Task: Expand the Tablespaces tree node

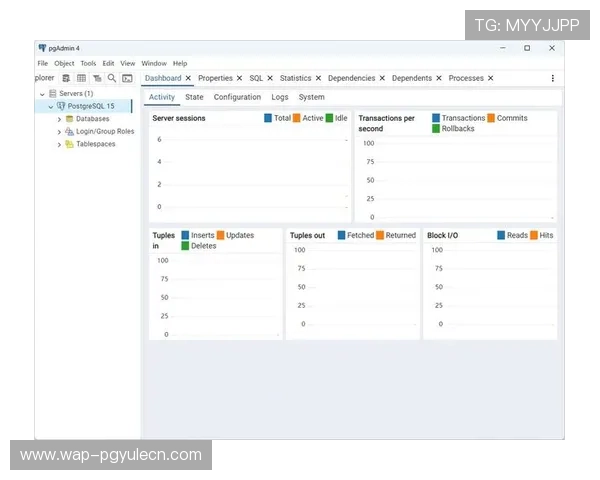Action: (59, 144)
